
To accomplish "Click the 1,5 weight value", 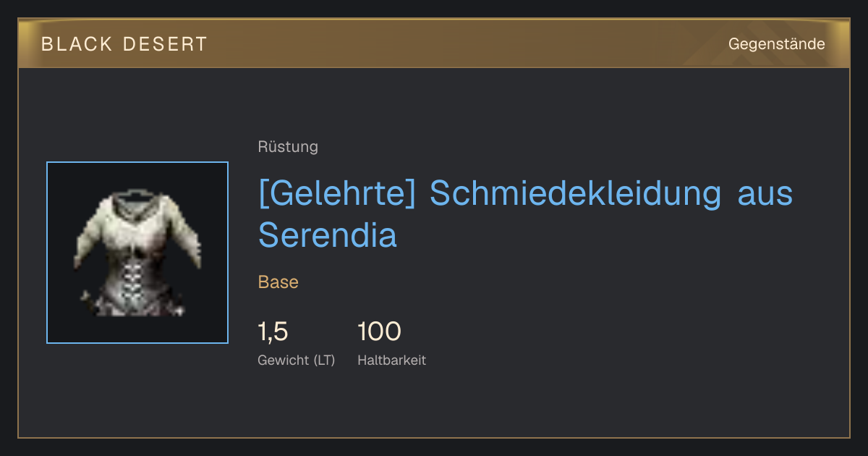I will pyautogui.click(x=273, y=332).
